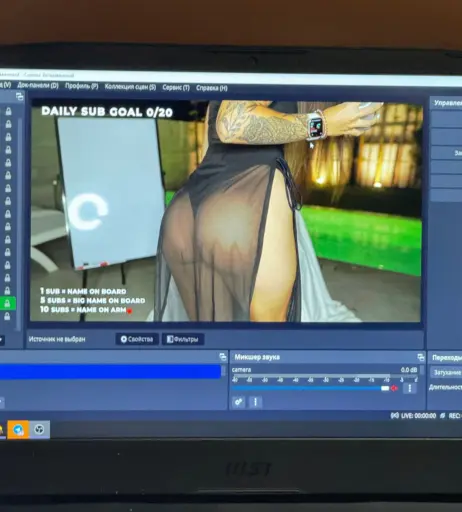Screen dimensions: 462x512
Task: Undock the audio mixer panel icon
Action: pos(421,358)
